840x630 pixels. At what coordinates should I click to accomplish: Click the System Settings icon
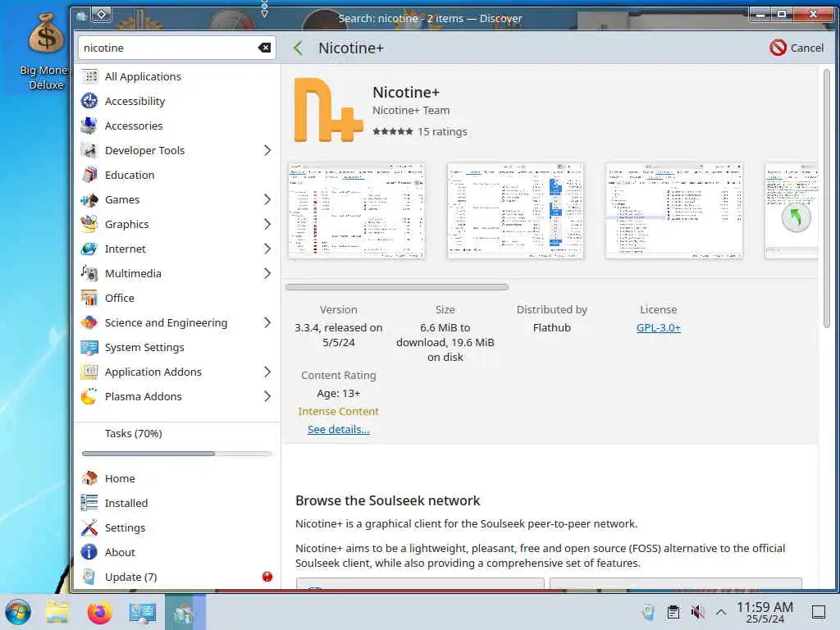[x=89, y=348]
